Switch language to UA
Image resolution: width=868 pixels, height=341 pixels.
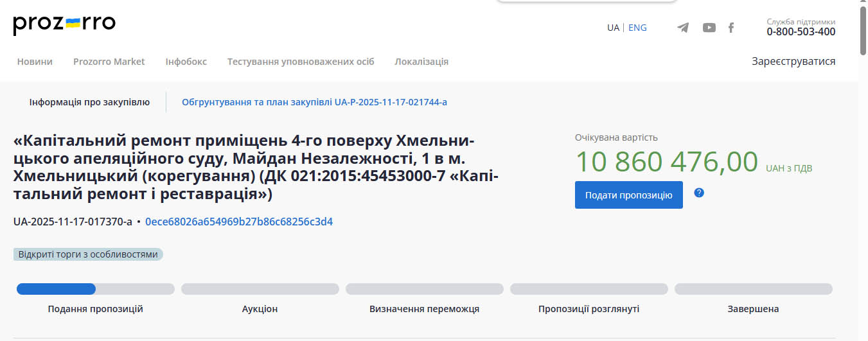(613, 28)
